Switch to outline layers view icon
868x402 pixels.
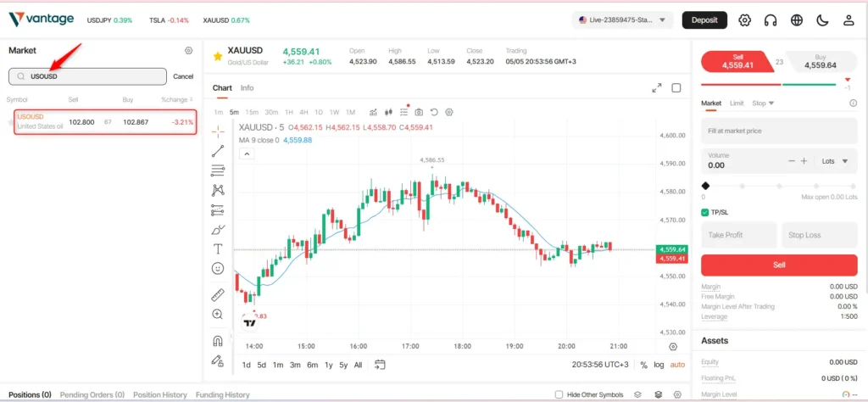pos(637,395)
